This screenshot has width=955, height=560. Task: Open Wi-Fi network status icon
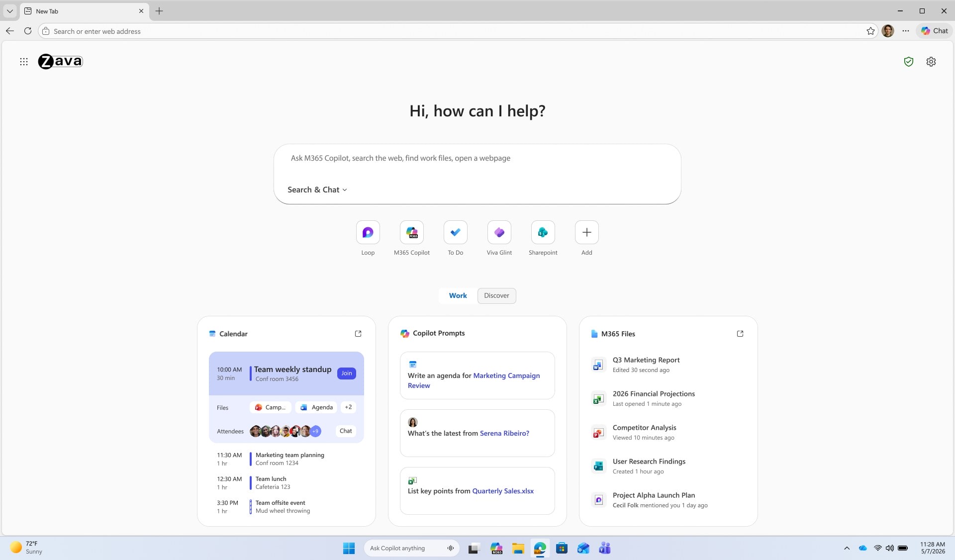[x=877, y=548]
